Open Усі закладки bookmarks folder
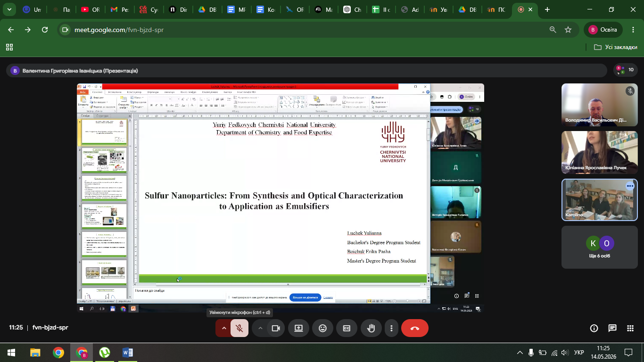 tap(616, 47)
